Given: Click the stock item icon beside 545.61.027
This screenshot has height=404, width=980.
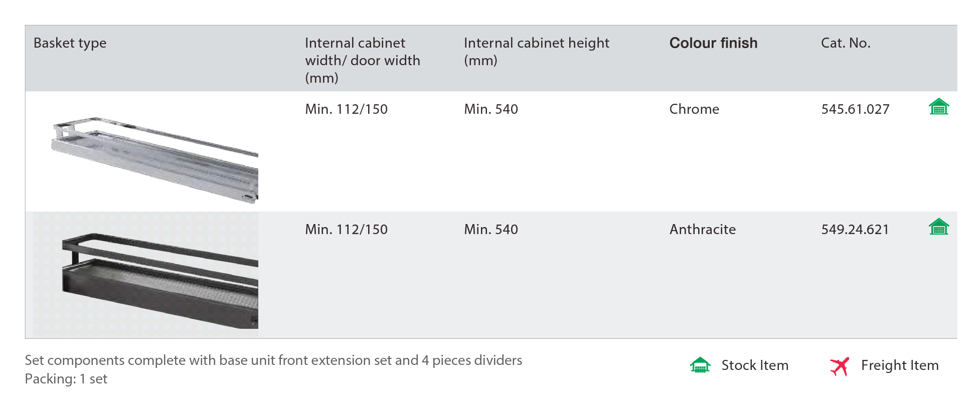Looking at the screenshot, I should tap(938, 106).
